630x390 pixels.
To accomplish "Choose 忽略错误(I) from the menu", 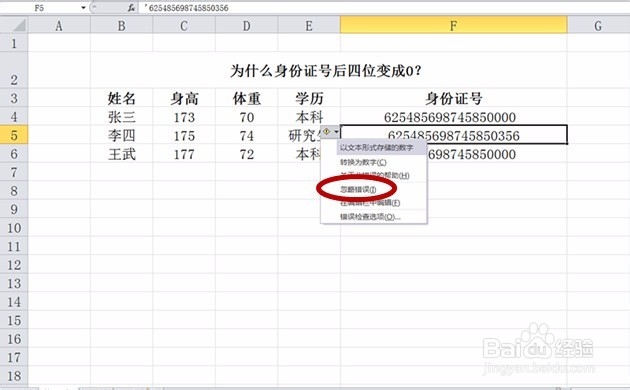I will point(358,189).
